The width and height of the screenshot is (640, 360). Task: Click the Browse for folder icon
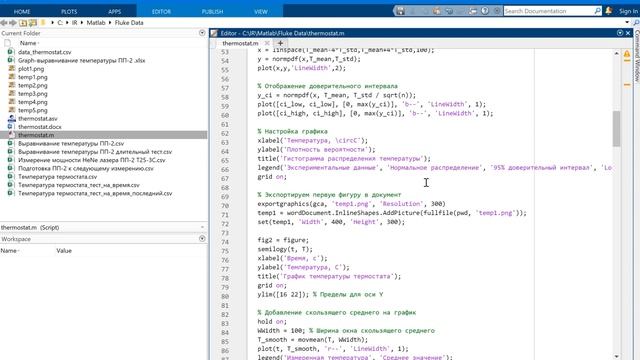32,23
